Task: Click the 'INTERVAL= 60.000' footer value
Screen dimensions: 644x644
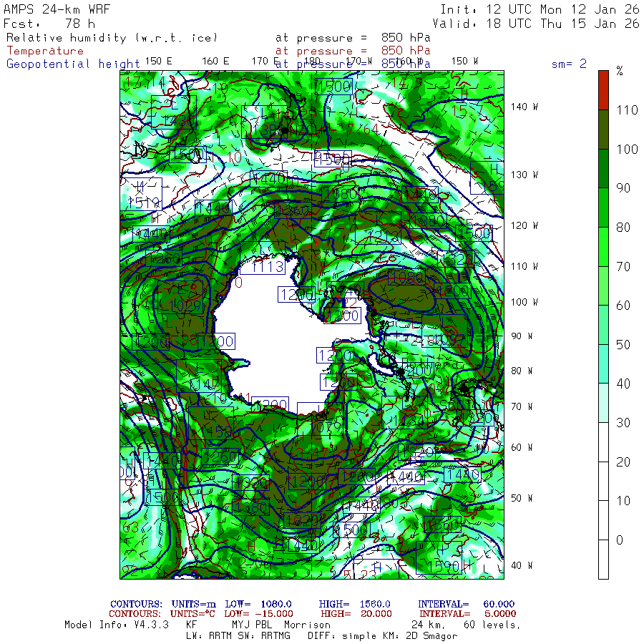Action: point(466,604)
